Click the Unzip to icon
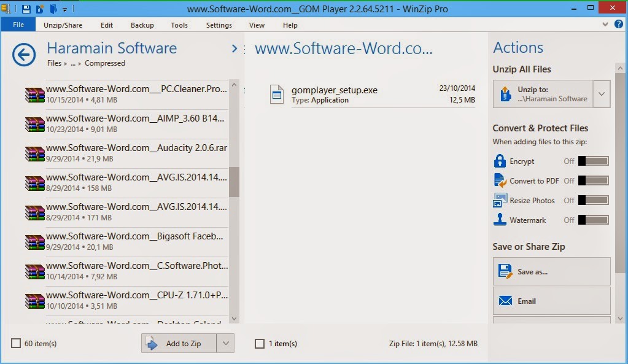The image size is (628, 364). [505, 94]
